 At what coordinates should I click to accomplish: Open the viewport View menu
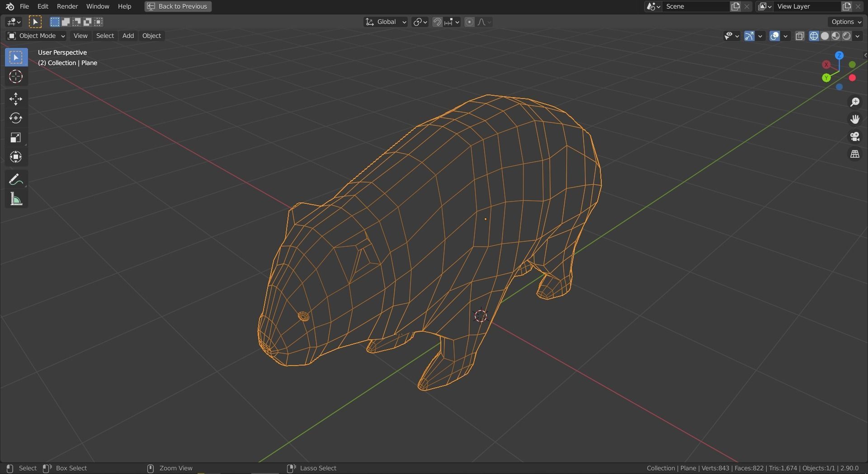[x=80, y=36]
